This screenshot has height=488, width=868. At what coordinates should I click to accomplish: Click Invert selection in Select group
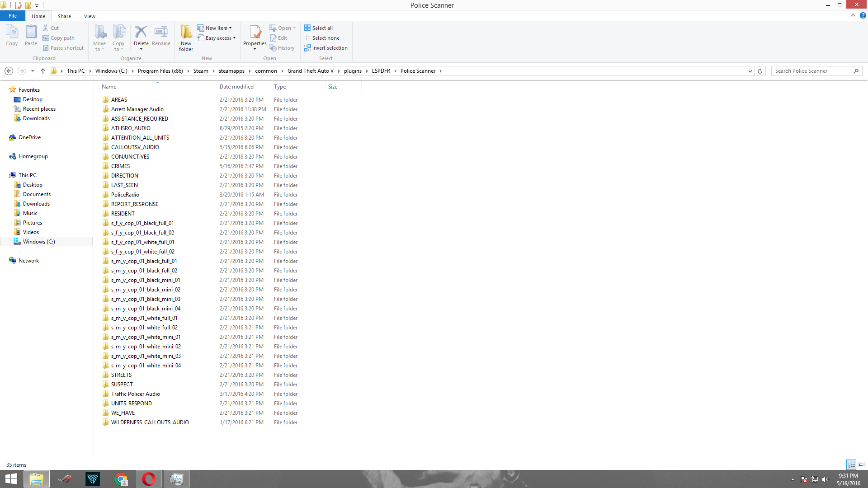(x=325, y=48)
